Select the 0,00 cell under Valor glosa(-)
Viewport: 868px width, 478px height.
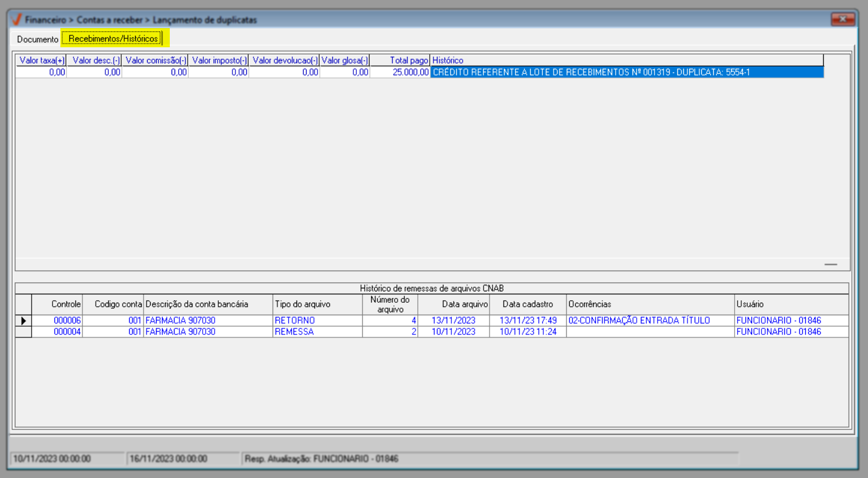pos(345,72)
